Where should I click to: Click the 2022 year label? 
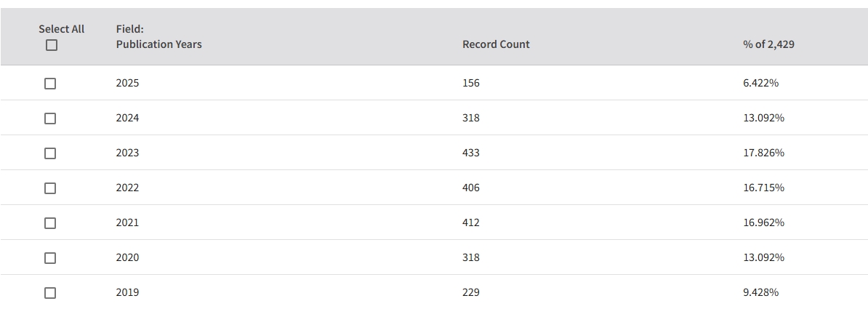[127, 188]
